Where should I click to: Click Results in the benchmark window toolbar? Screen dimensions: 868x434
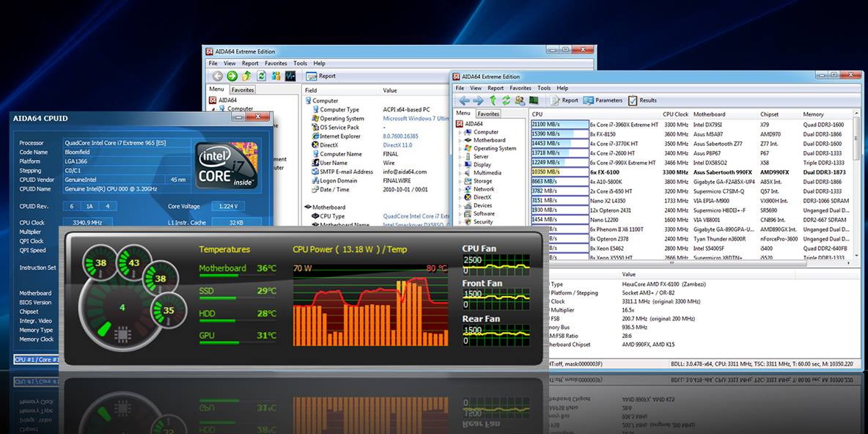[x=643, y=100]
